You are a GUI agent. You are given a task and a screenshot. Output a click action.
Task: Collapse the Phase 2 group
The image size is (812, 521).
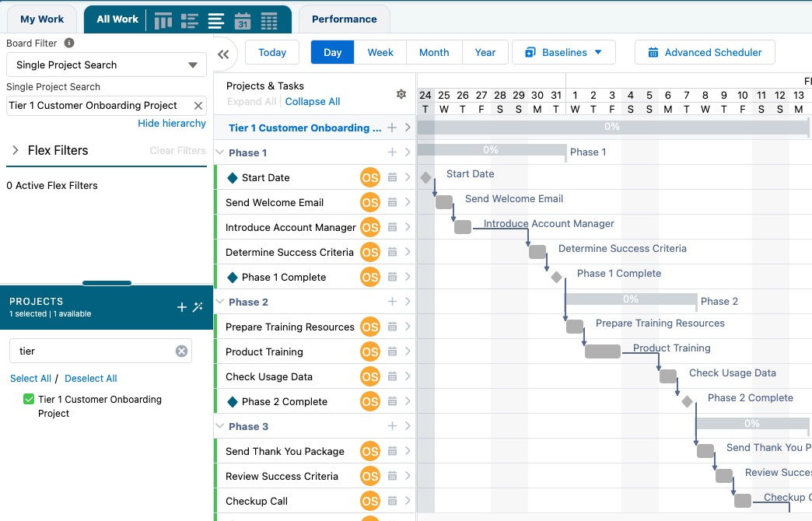pyautogui.click(x=220, y=302)
